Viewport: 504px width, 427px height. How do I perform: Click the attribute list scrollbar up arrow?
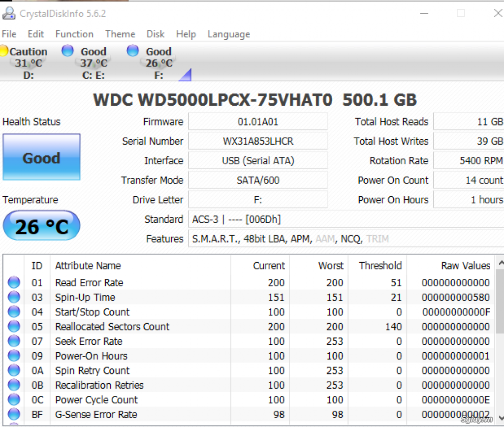click(x=501, y=263)
